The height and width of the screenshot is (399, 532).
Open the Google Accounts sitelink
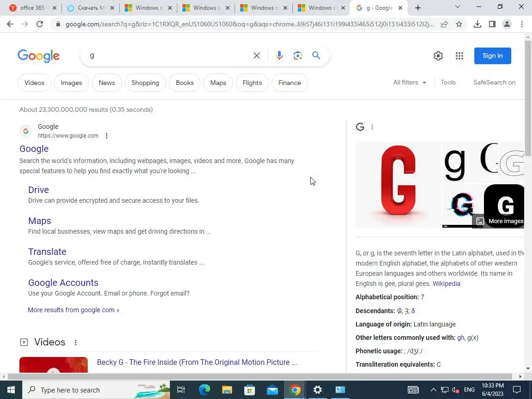(x=63, y=283)
